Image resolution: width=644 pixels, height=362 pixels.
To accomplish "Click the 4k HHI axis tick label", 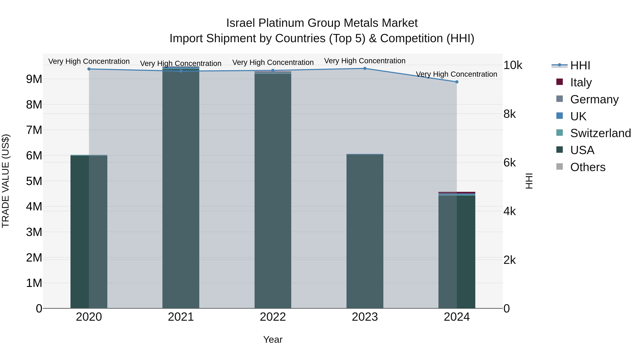I will 510,211.
